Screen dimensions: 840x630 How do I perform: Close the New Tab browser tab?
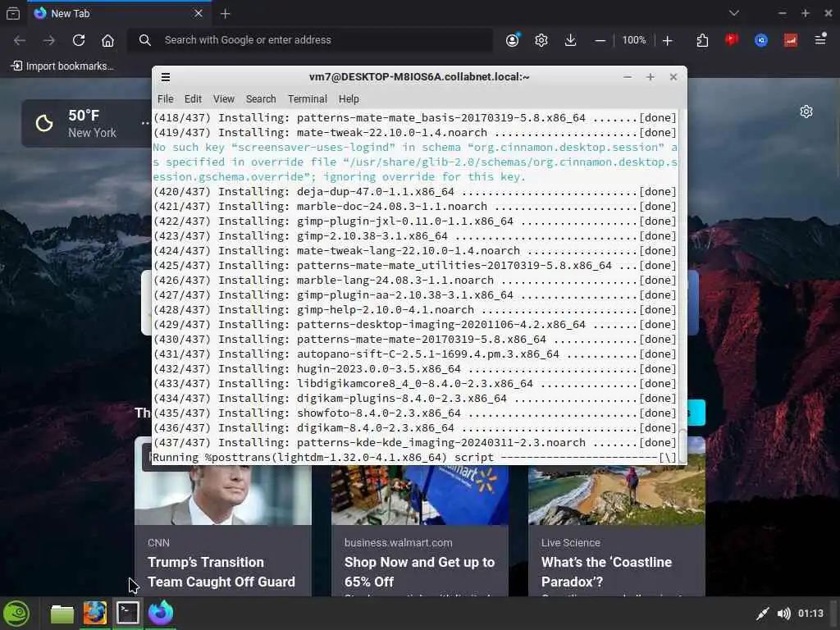click(199, 13)
